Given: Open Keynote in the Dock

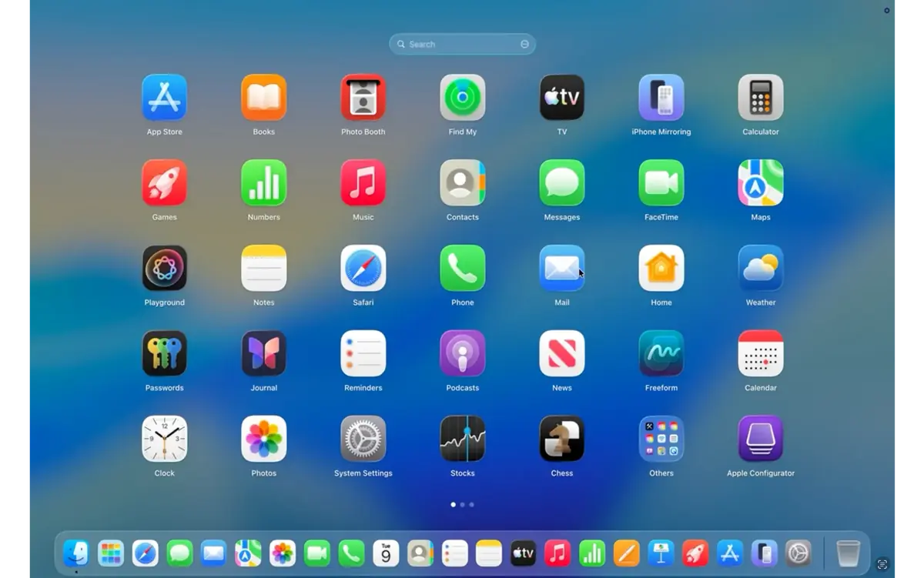Looking at the screenshot, I should click(661, 553).
